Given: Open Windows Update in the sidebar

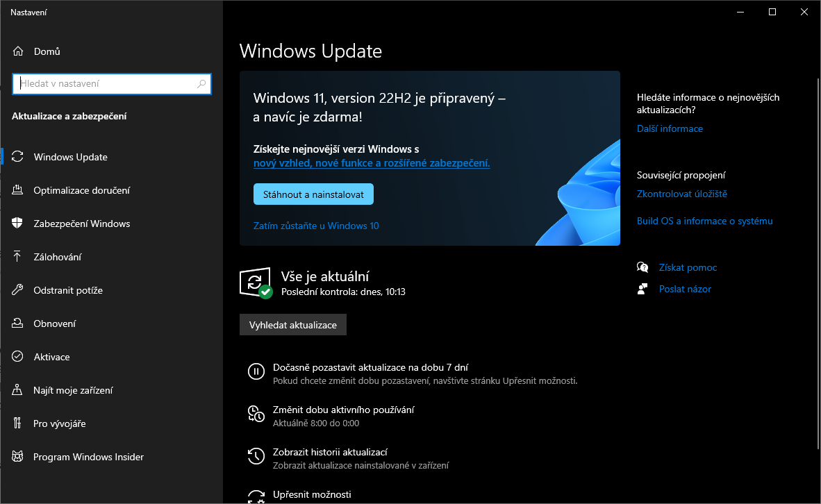Looking at the screenshot, I should point(112,157).
